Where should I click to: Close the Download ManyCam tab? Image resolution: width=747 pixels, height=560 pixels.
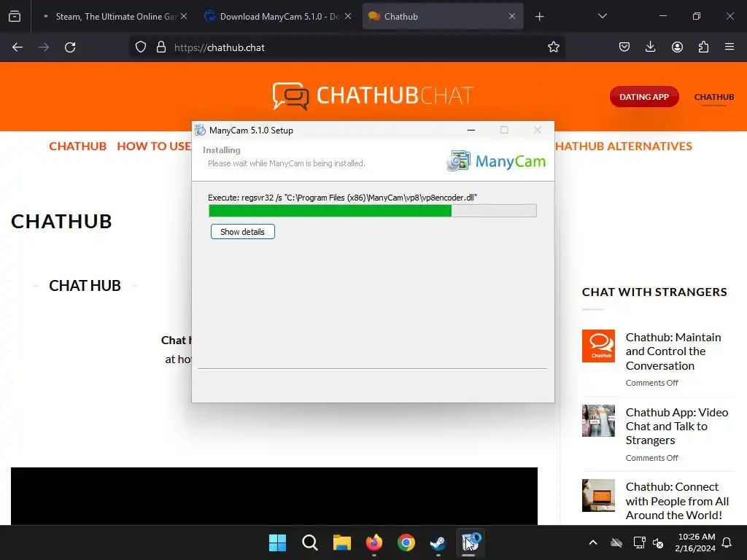click(348, 17)
